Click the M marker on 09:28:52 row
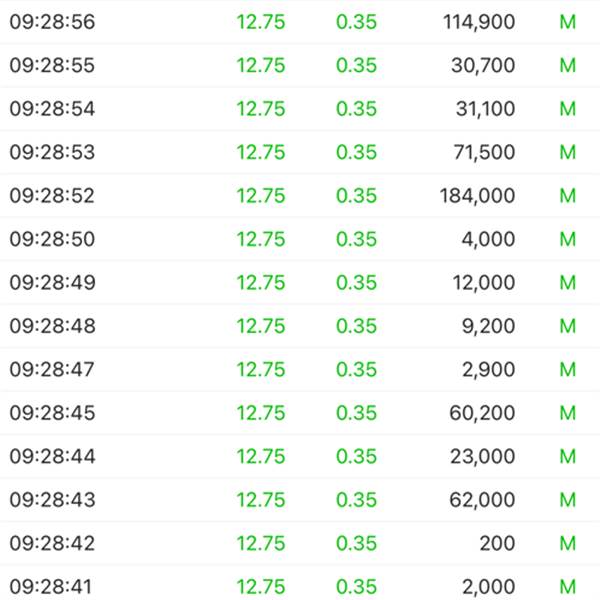Screen dimensions: 600x600 point(567,196)
